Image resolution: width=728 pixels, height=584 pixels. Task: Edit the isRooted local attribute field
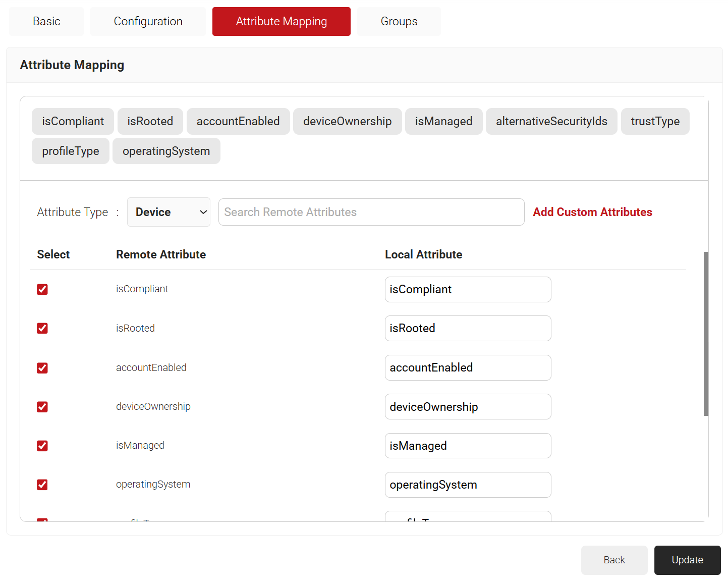(x=468, y=329)
